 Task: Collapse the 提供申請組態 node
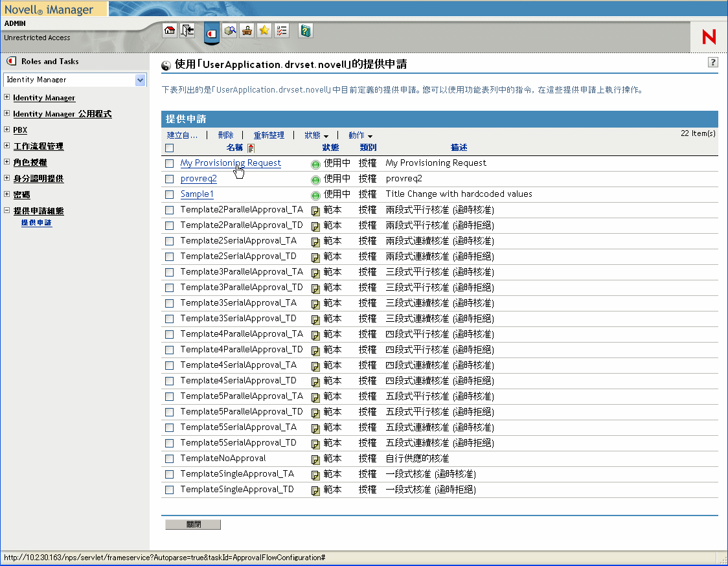coord(6,210)
